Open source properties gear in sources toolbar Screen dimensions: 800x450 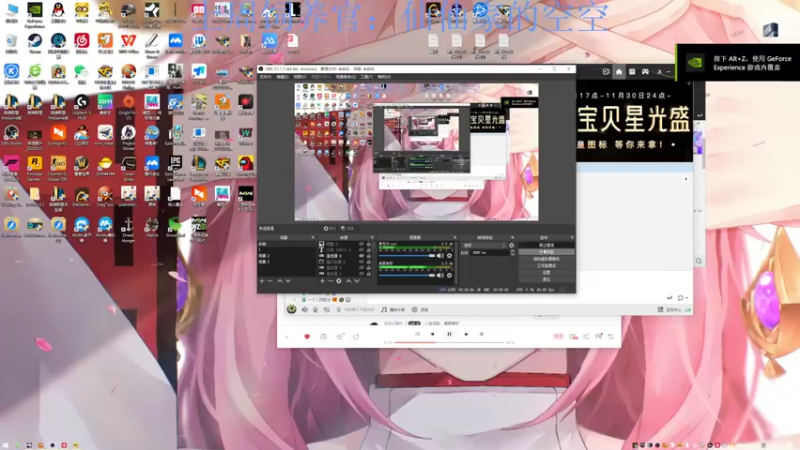point(339,281)
